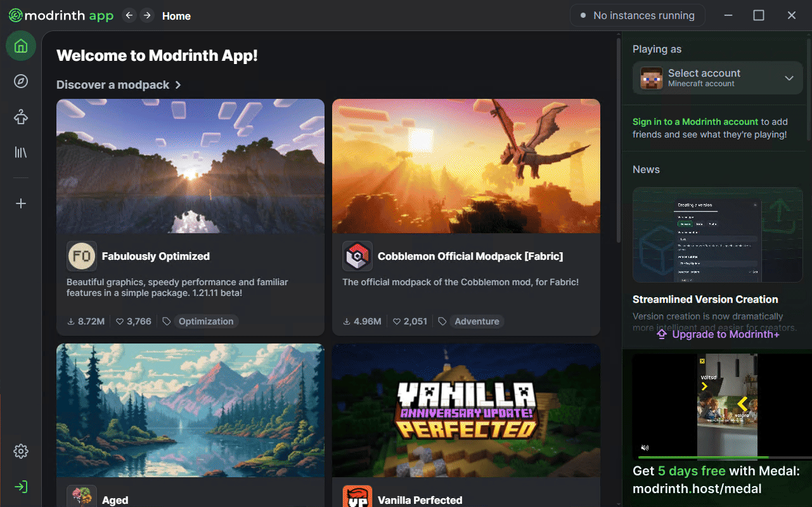Navigate back using the back arrow

[x=129, y=15]
